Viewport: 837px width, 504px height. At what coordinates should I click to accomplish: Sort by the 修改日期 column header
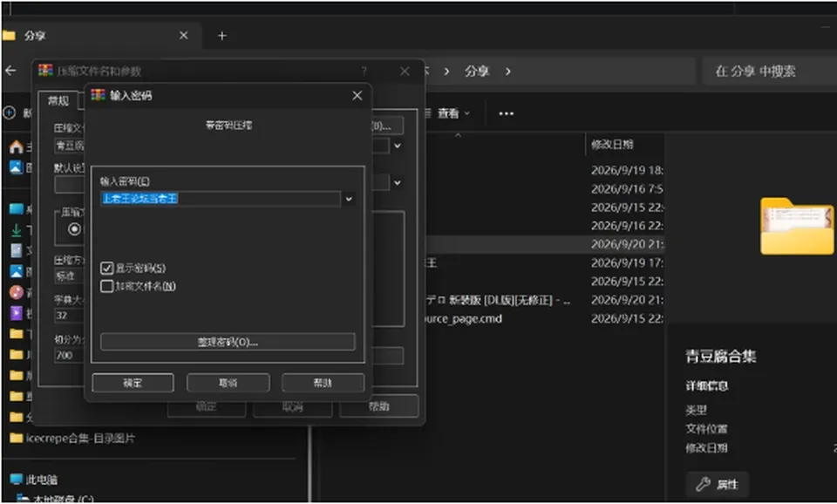612,144
